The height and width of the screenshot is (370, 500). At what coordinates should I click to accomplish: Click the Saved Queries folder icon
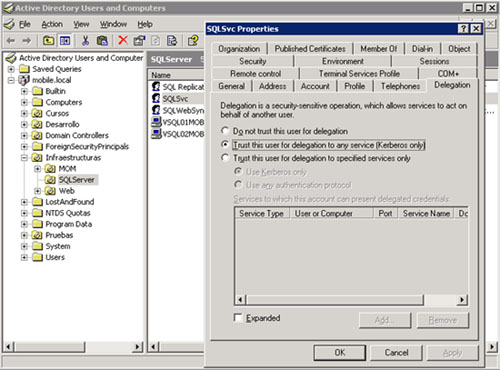tap(24, 69)
